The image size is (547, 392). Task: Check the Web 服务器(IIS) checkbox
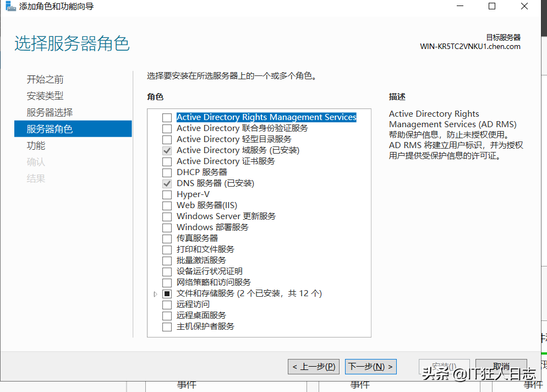(167, 205)
